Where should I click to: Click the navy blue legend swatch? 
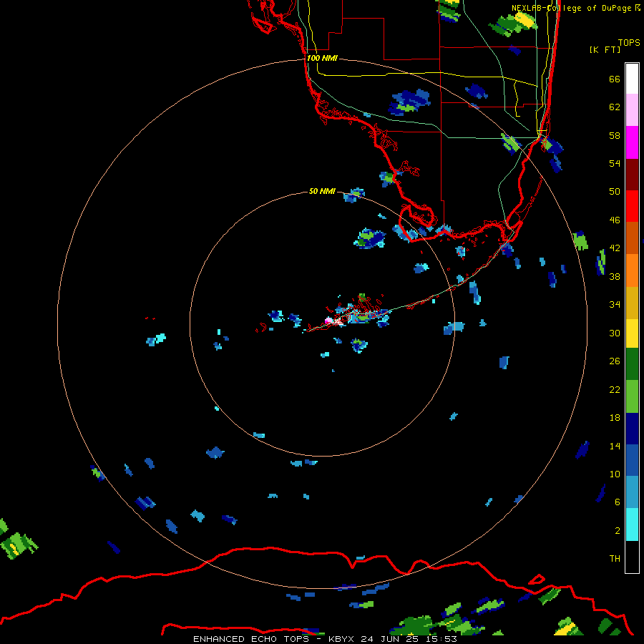(632, 429)
